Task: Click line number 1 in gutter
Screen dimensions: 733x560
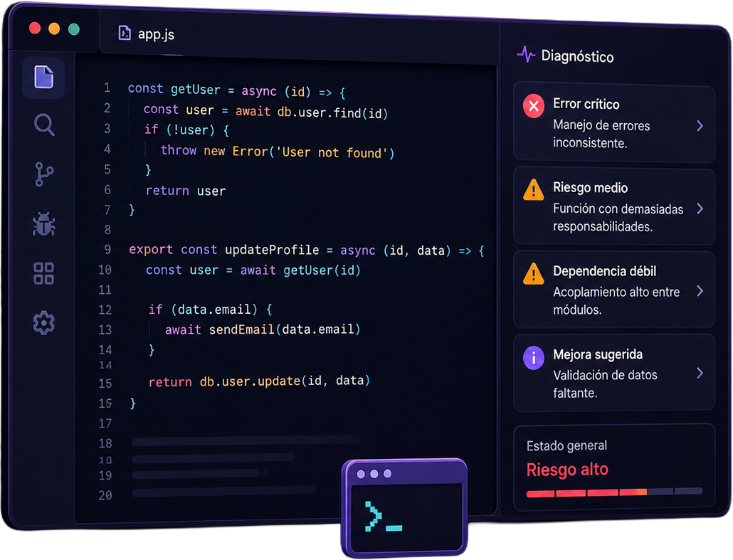Action: [x=107, y=88]
